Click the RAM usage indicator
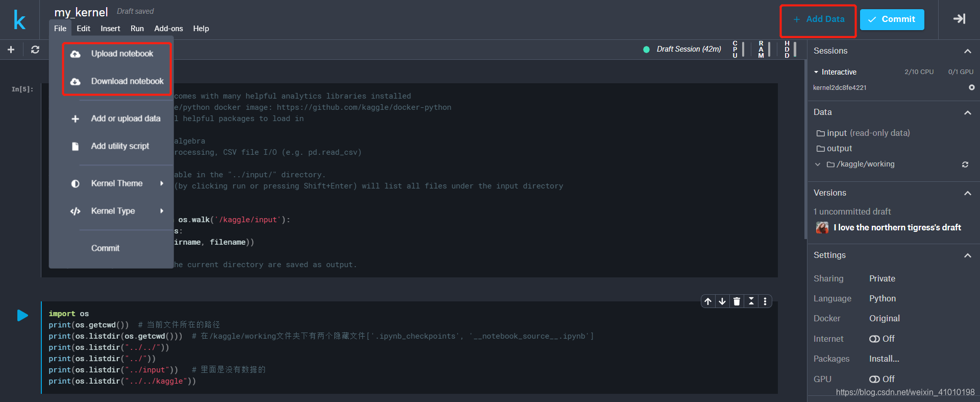 (x=765, y=49)
